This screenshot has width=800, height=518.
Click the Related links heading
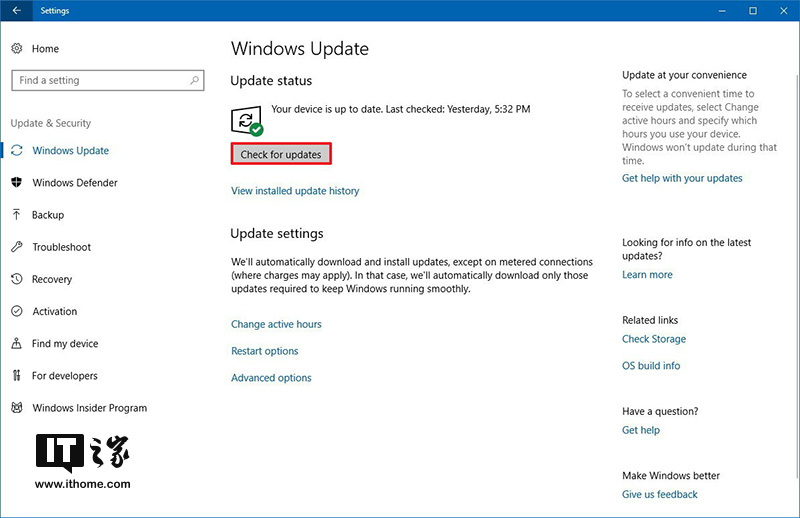click(x=649, y=320)
